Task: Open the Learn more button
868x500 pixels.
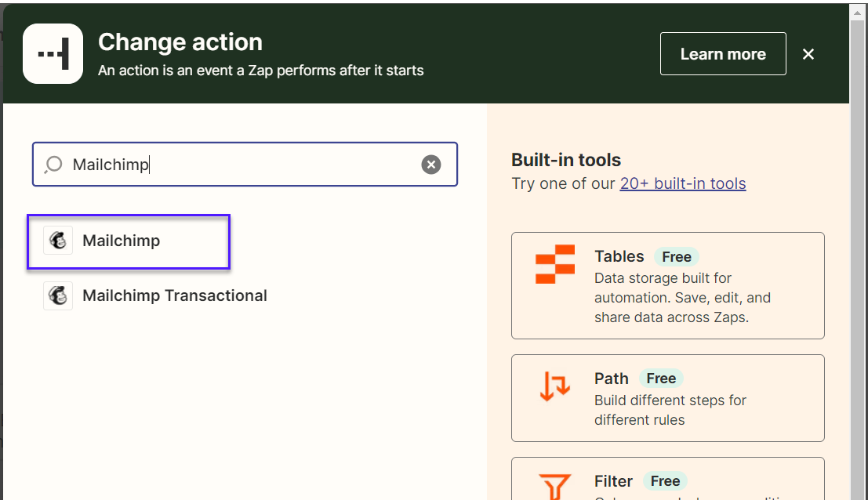Action: (723, 53)
